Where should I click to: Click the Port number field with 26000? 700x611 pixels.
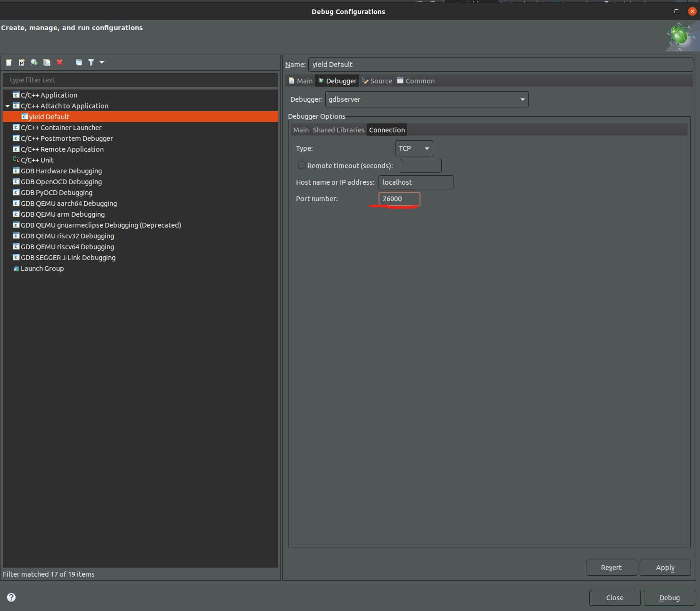tap(399, 199)
